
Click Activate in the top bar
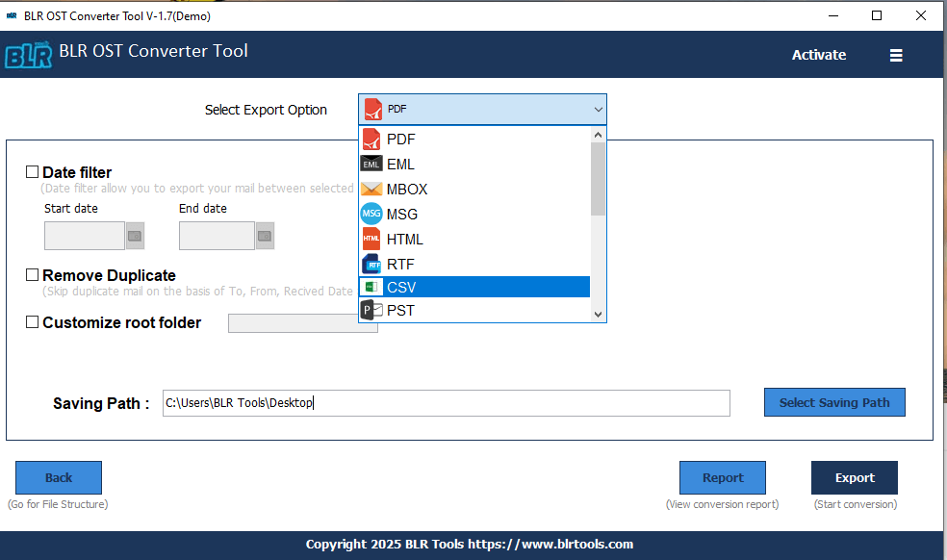818,55
